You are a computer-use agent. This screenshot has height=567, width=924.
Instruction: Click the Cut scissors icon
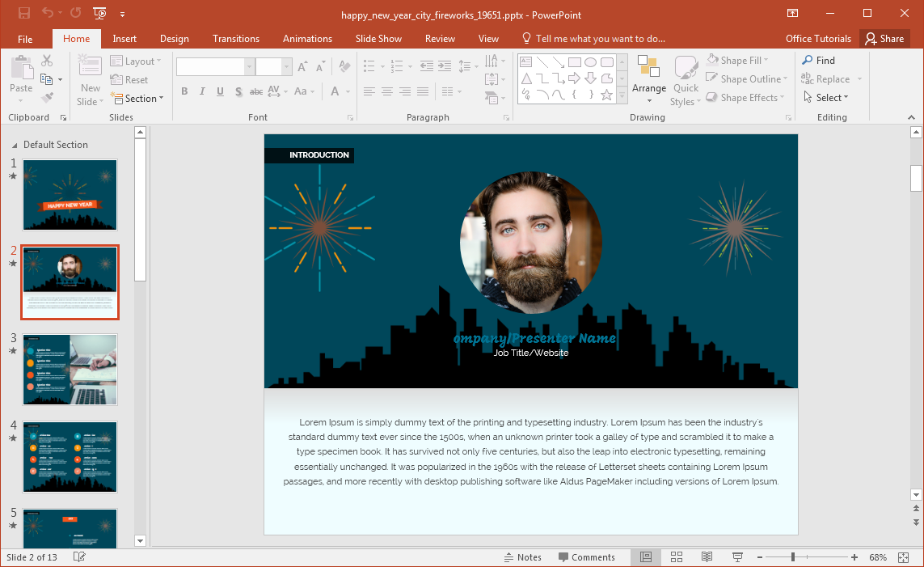tap(47, 61)
